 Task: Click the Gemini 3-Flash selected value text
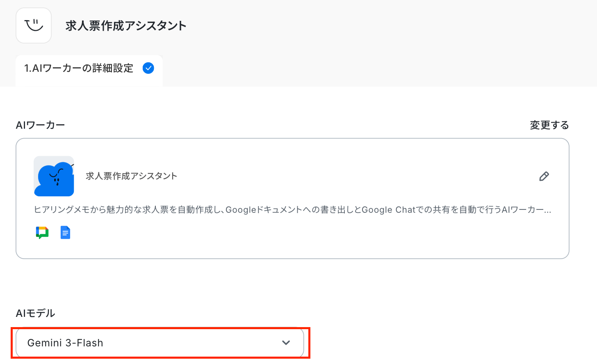coord(65,343)
